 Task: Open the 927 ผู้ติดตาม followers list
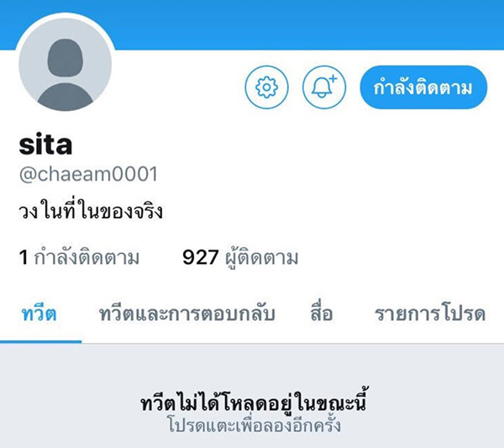[240, 258]
